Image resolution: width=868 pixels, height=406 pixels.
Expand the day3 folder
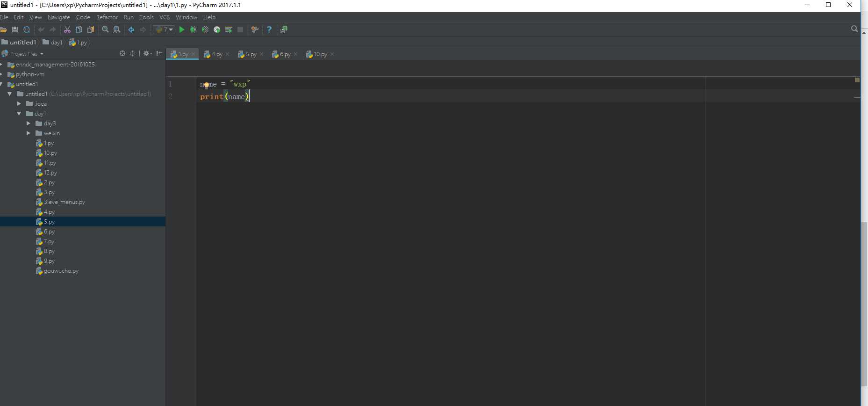[29, 123]
